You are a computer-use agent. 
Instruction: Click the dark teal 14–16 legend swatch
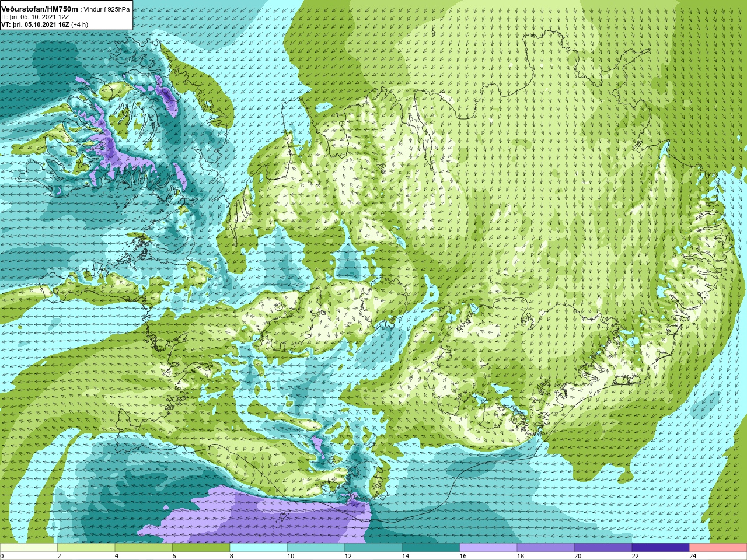pyautogui.click(x=431, y=548)
